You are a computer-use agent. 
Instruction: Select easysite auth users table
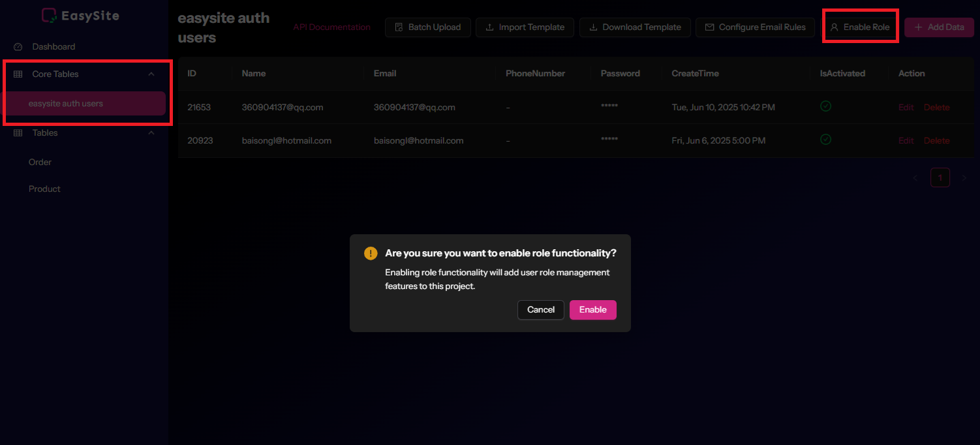(x=66, y=104)
